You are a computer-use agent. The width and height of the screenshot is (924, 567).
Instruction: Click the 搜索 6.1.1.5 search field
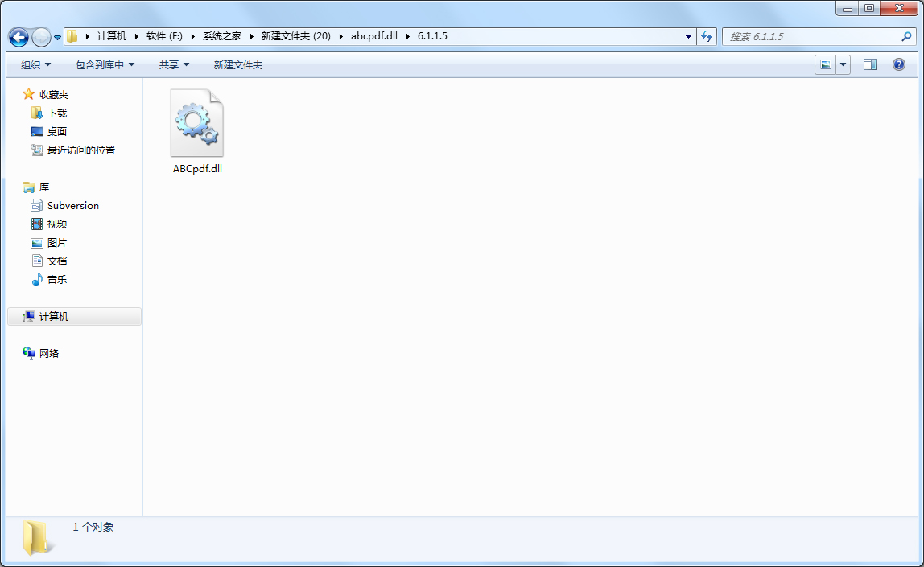pos(811,37)
